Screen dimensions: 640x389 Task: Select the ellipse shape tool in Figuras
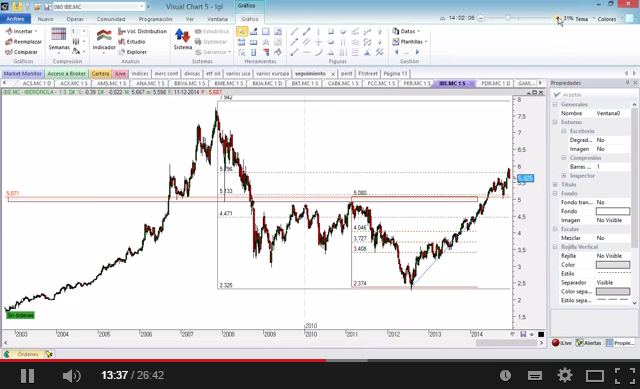point(331,42)
